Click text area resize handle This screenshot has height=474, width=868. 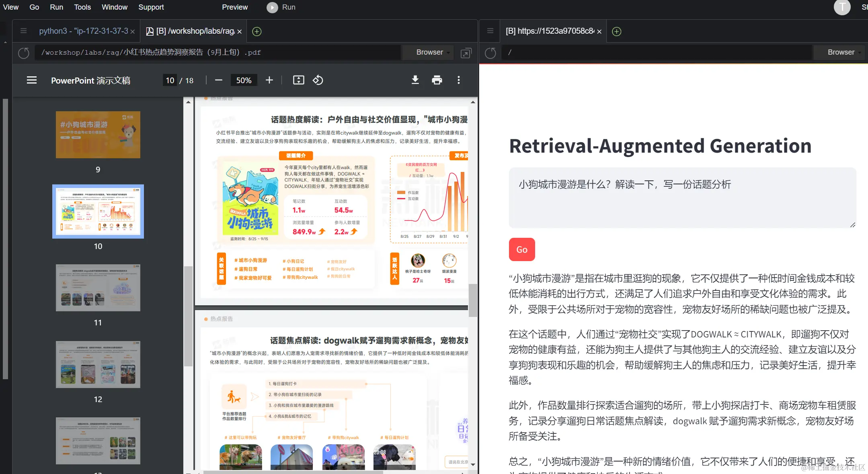pyautogui.click(x=852, y=225)
